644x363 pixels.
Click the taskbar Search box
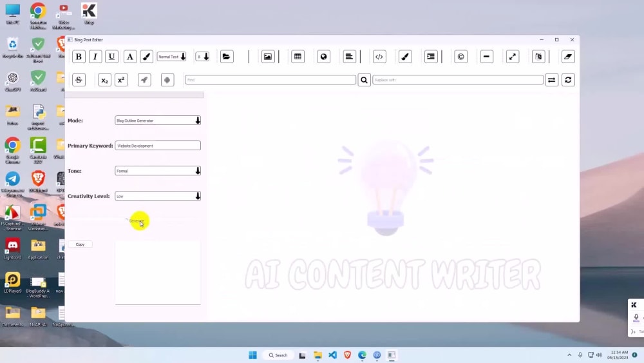click(278, 355)
